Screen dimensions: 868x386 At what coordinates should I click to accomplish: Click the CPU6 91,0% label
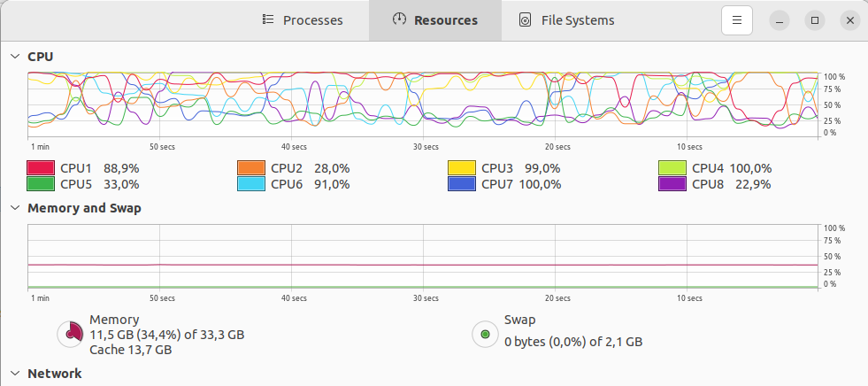click(x=311, y=184)
